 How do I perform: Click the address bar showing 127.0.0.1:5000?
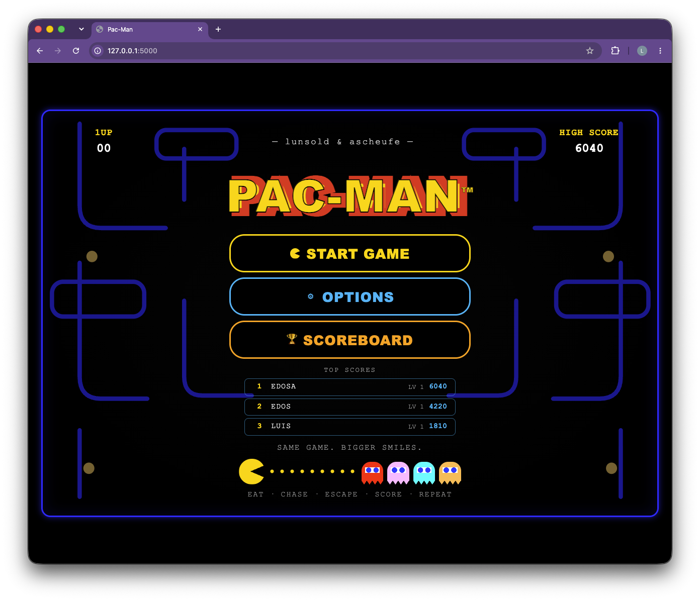point(345,51)
